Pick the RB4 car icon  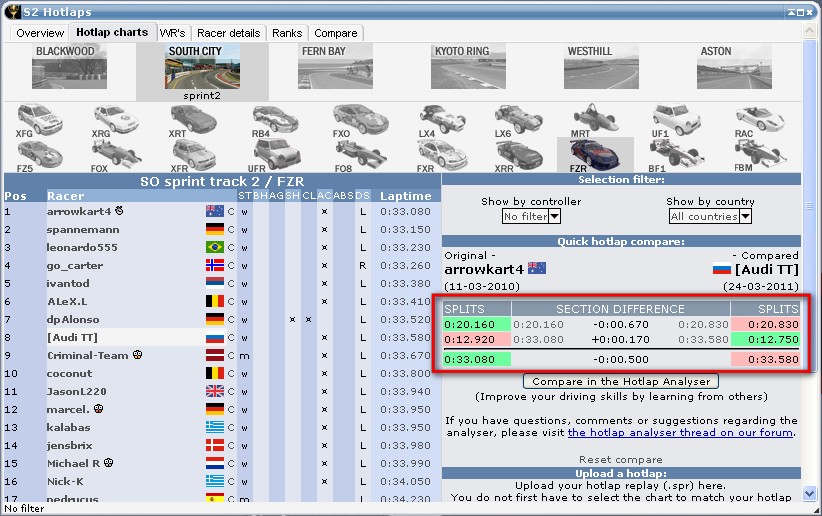point(275,120)
